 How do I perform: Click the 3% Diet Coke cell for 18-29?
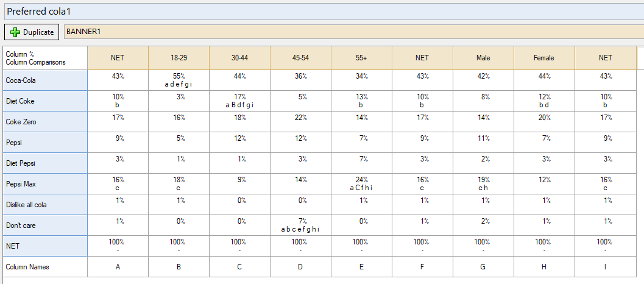coord(179,101)
